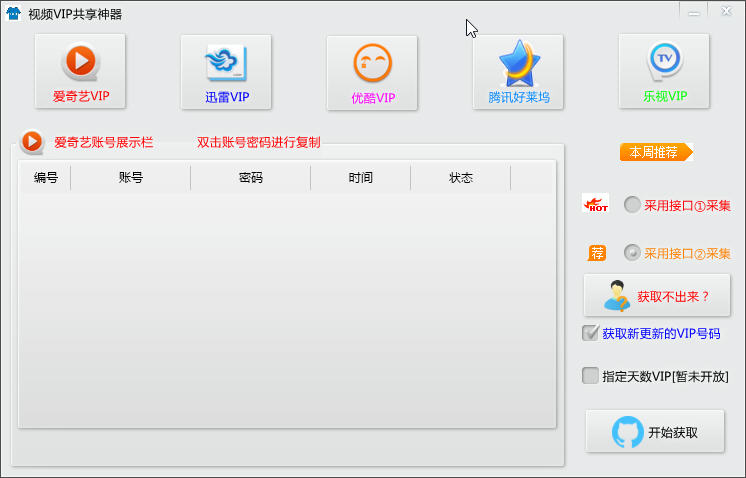This screenshot has height=478, width=746.
Task: Click the 账号 column header
Action: (x=130, y=178)
